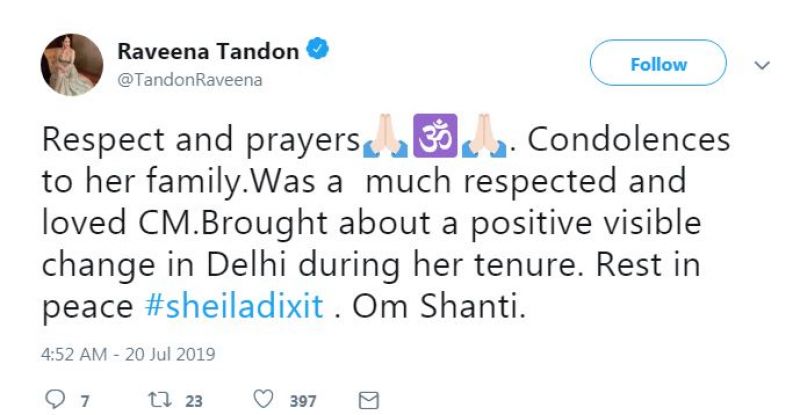Viewport: 800px width, 415px height.
Task: Like the tweet with the heart icon
Action: tap(264, 401)
